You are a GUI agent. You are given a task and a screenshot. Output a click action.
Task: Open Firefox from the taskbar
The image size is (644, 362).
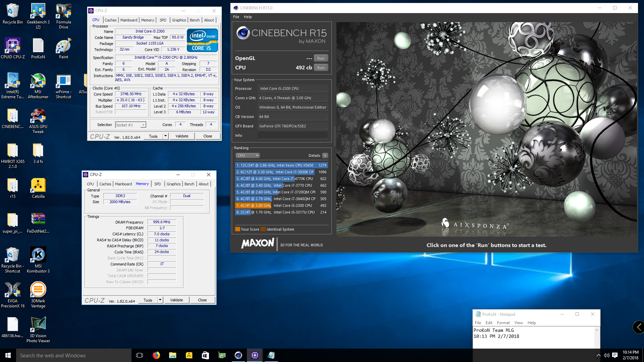156,355
